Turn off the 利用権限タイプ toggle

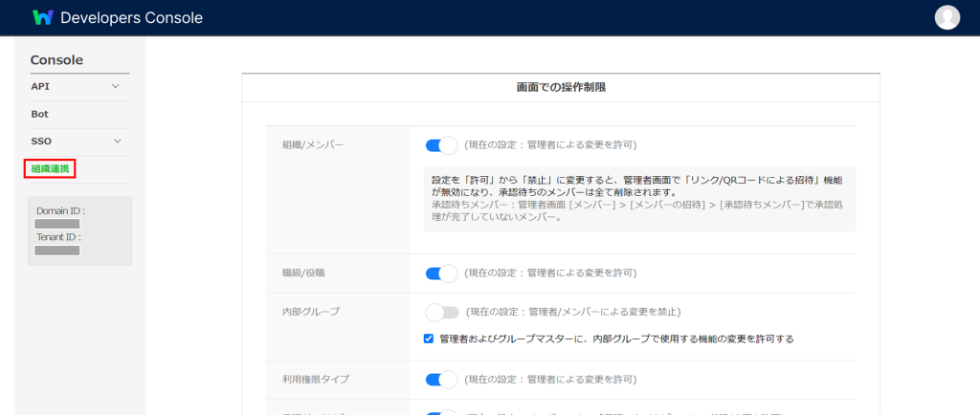pos(441,380)
